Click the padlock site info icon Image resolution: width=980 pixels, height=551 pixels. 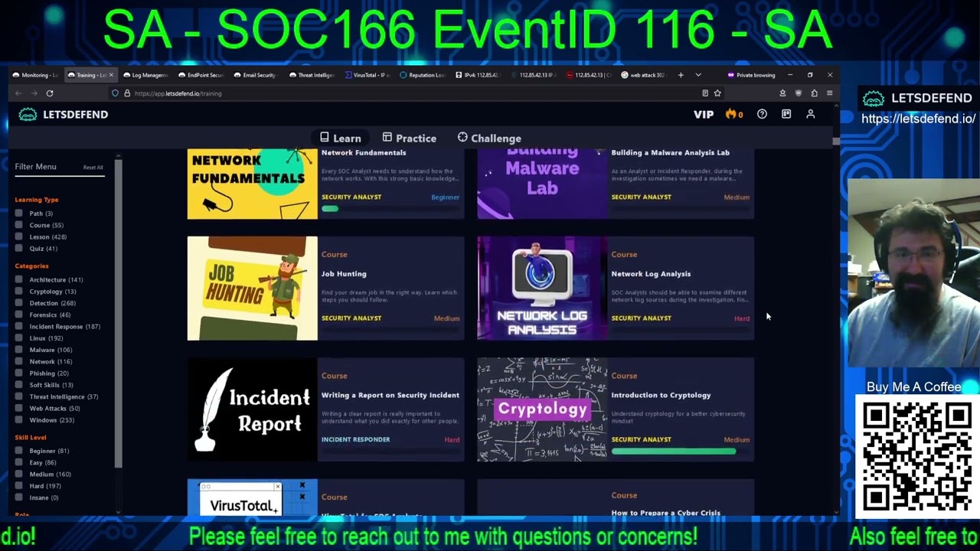[x=127, y=93]
